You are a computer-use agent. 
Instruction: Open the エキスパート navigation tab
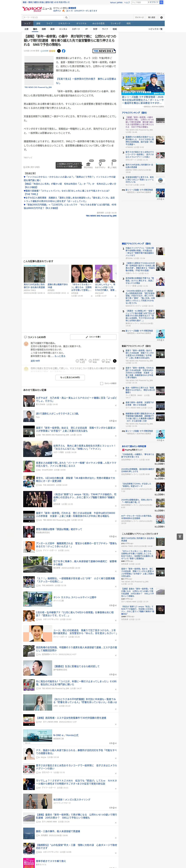pos(64,24)
